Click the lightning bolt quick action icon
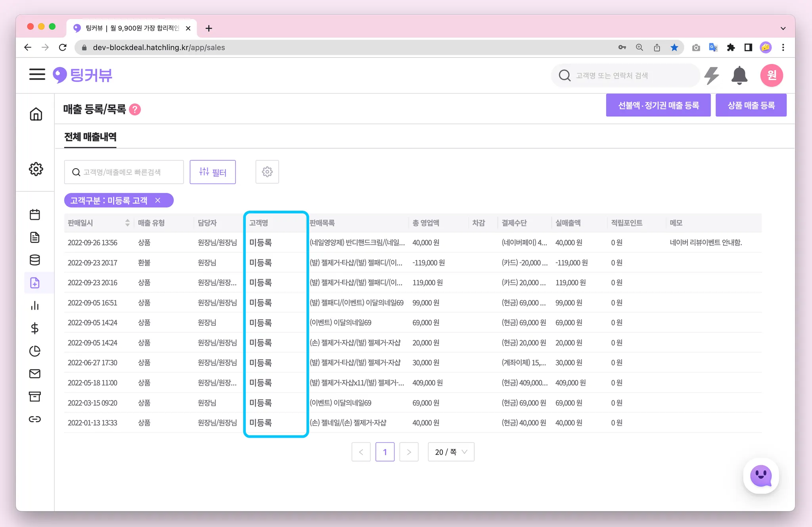 point(712,75)
